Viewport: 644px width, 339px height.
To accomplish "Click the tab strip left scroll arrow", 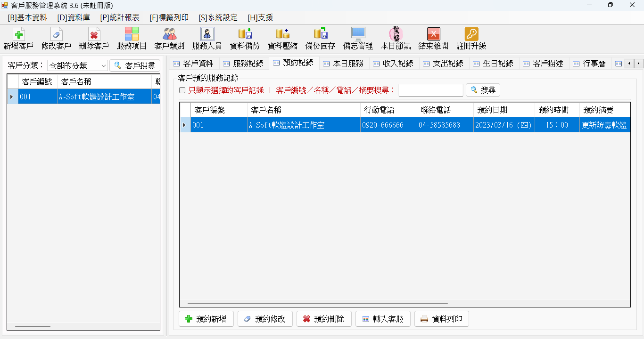I will pyautogui.click(x=629, y=64).
